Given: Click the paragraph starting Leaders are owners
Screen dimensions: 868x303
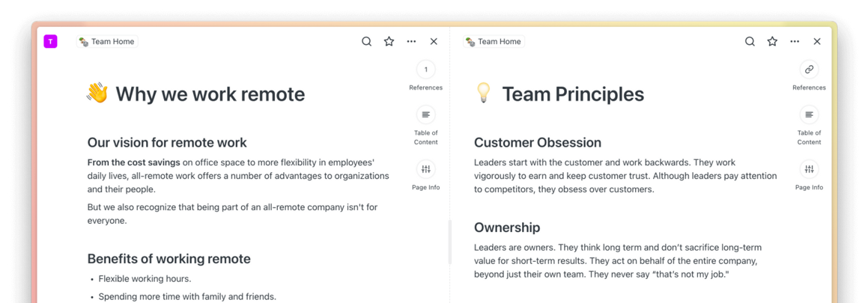Looking at the screenshot, I should point(618,260).
